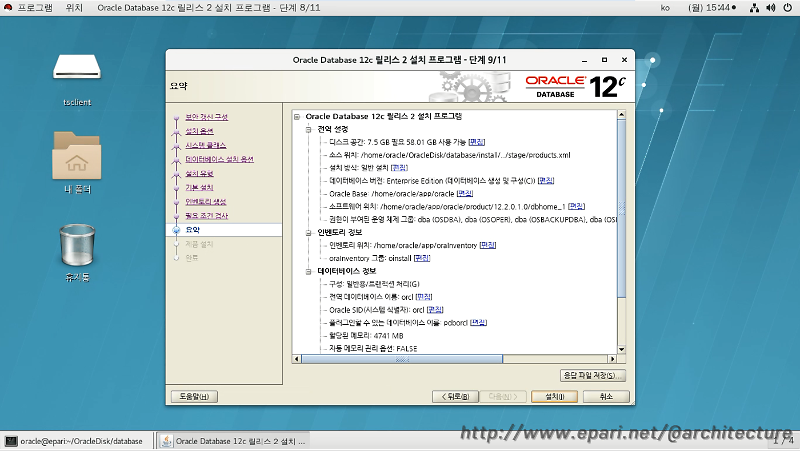Click 편집 link for 전역 데이터베이스 이름

[x=424, y=297]
